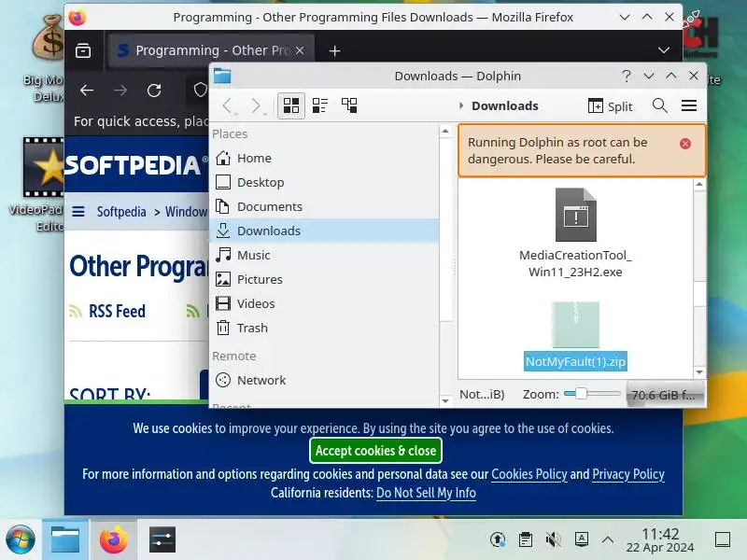
Task: Open Pictures in Places panel
Action: coord(323,279)
